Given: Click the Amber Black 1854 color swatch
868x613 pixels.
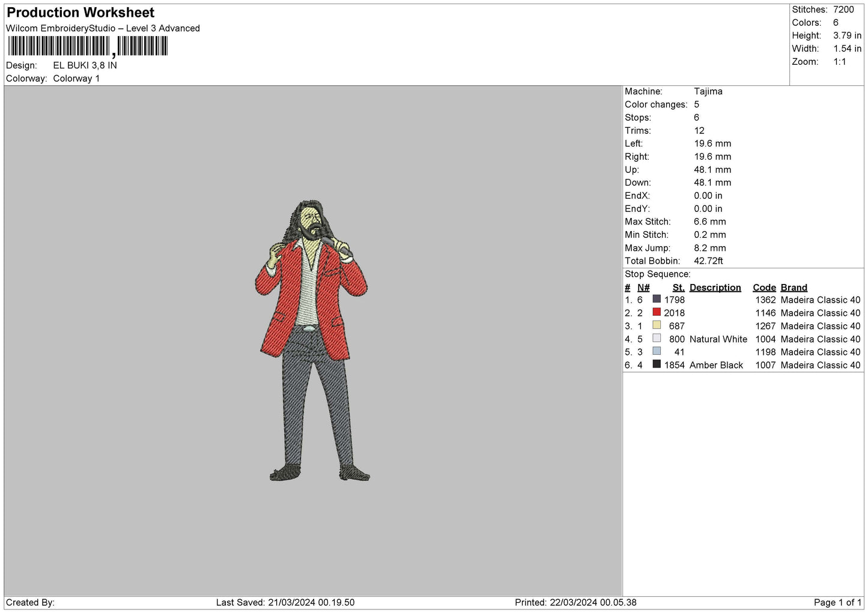Looking at the screenshot, I should point(657,364).
